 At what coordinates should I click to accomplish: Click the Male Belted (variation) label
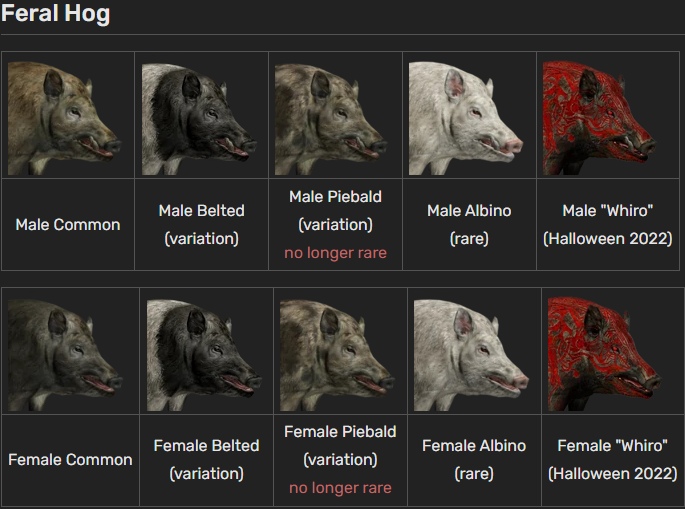[201, 225]
